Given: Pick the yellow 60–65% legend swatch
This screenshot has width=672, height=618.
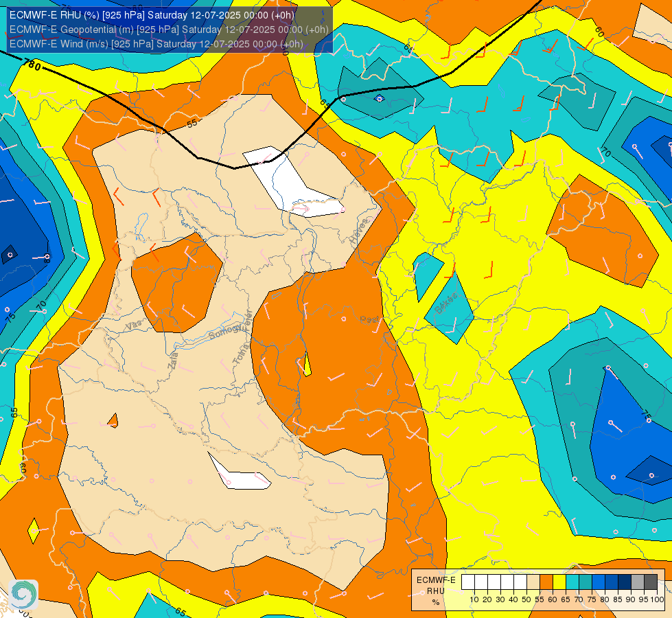Looking at the screenshot, I should [x=559, y=582].
